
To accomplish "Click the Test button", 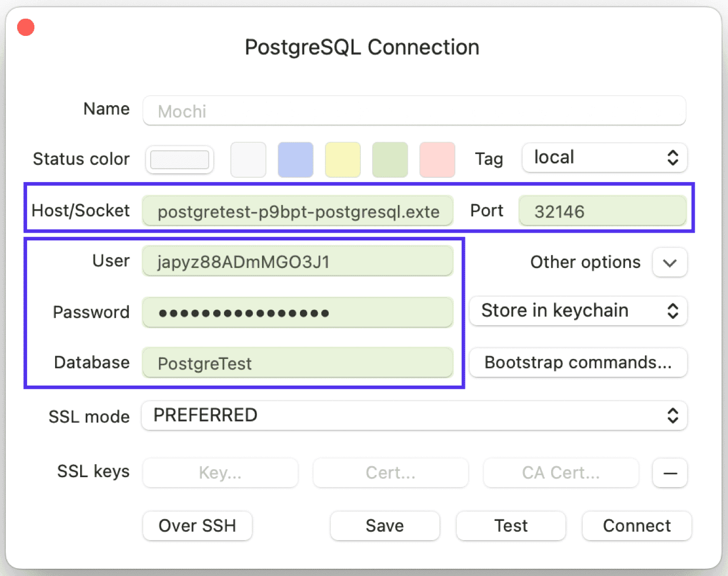I will 511,526.
